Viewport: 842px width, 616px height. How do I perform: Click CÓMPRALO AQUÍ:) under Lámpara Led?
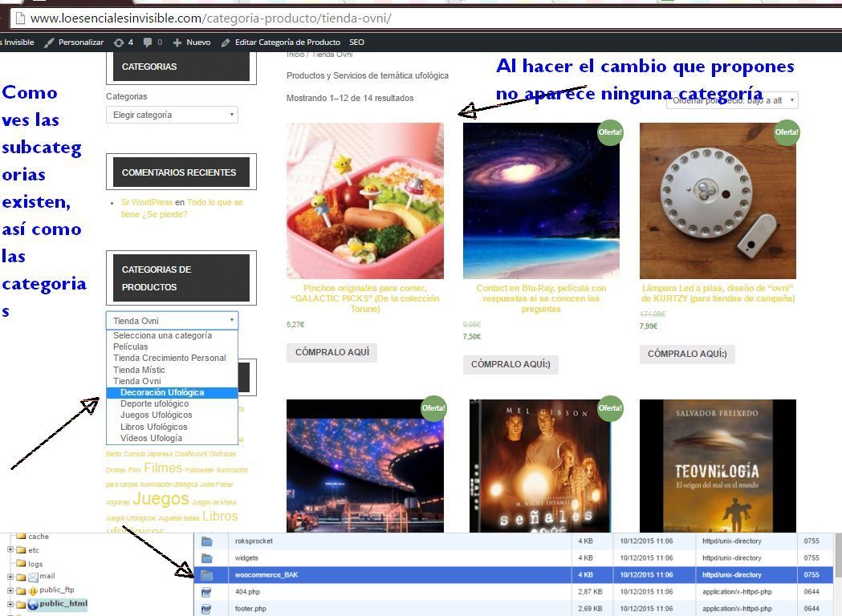click(x=687, y=355)
